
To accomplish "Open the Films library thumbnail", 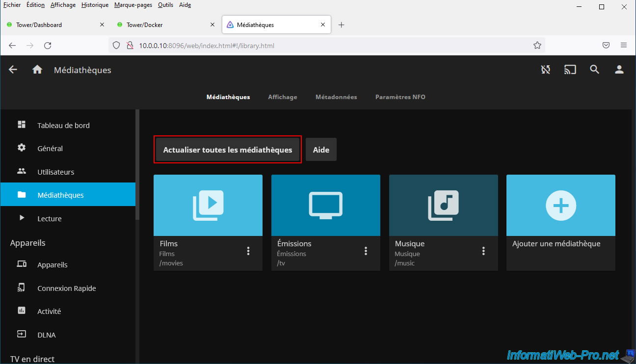I will coord(208,205).
